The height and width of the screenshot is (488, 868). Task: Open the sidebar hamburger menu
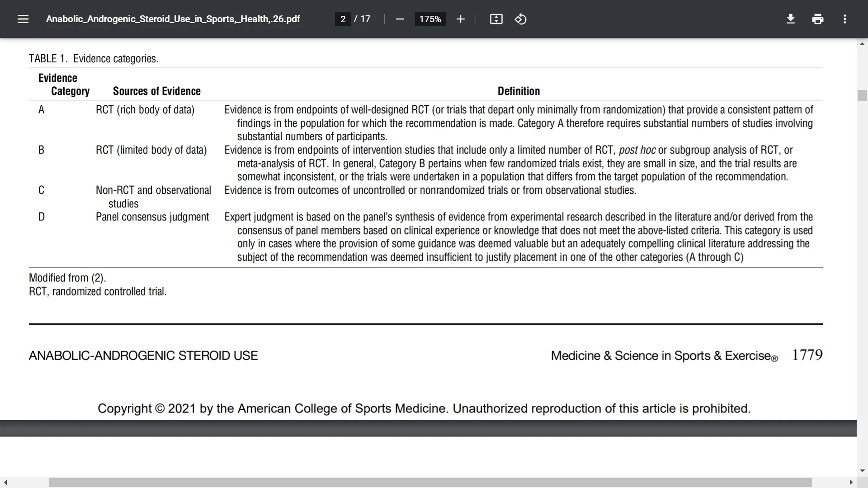click(x=23, y=19)
